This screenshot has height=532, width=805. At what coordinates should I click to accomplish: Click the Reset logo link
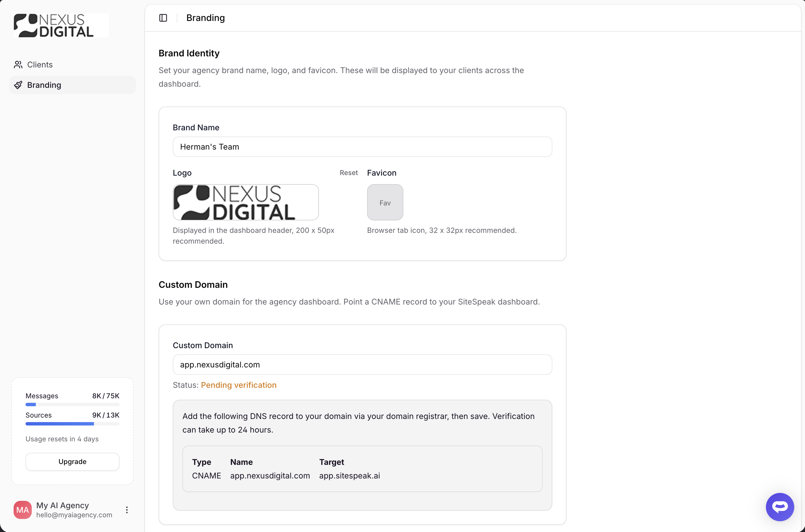(348, 173)
